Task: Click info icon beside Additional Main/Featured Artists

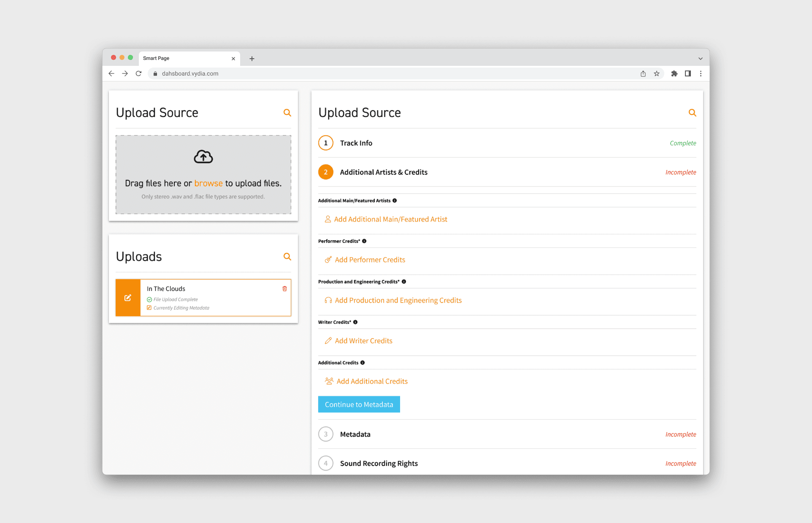Action: 395,201
